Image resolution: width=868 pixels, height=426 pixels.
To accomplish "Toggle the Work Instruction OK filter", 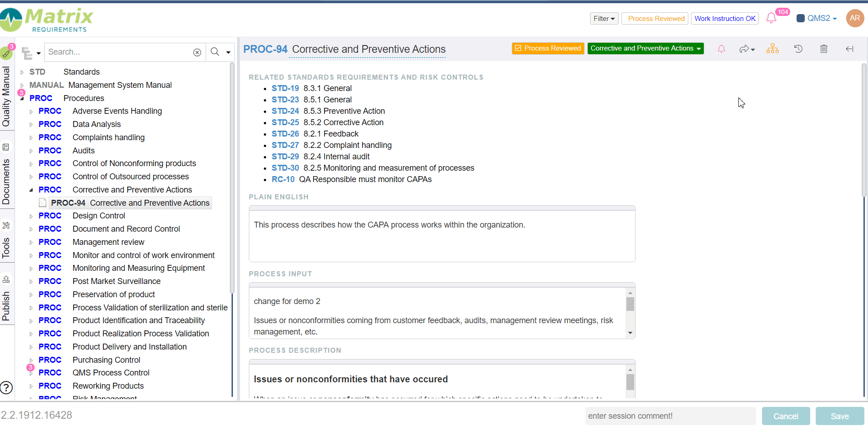I will click(724, 19).
